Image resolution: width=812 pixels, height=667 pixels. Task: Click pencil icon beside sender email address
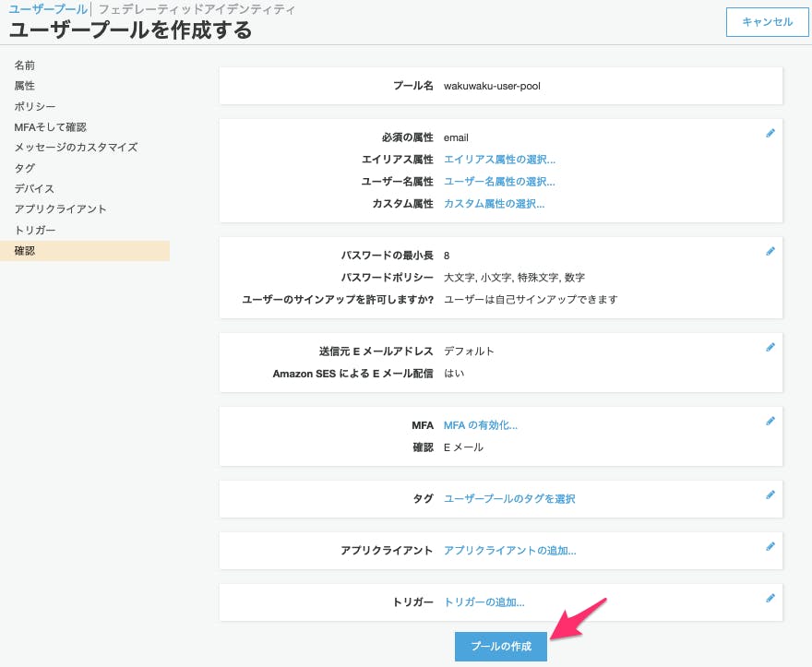coord(770,348)
